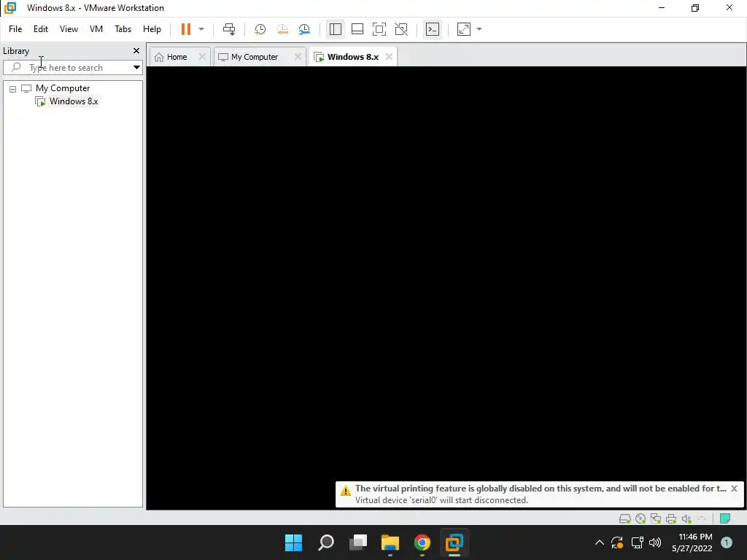Open Task View on the taskbar
The height and width of the screenshot is (560, 747).
pos(357,542)
